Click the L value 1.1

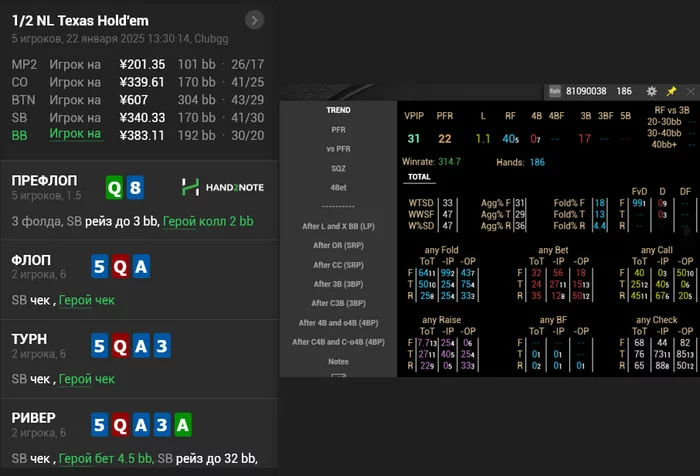coord(483,139)
